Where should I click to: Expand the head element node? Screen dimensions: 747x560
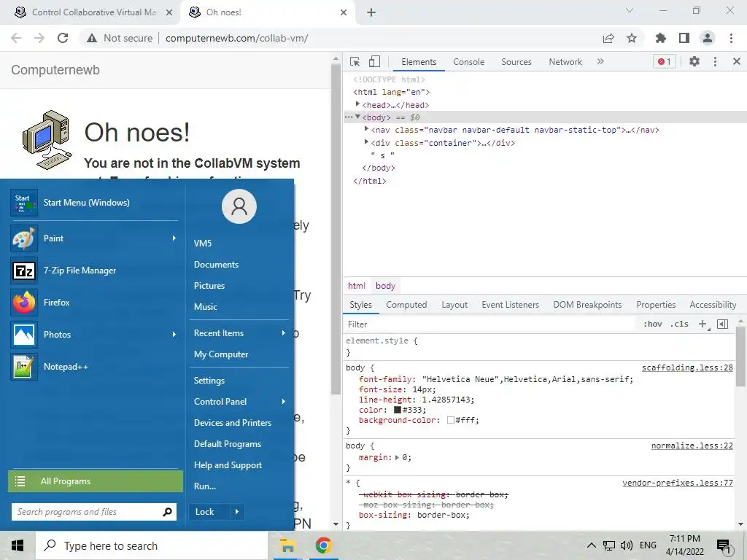(x=357, y=104)
